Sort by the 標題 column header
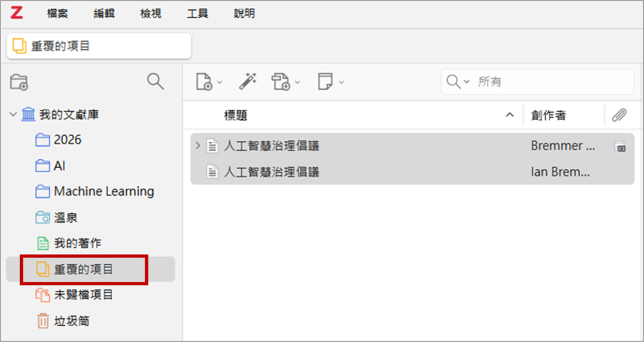 click(235, 115)
